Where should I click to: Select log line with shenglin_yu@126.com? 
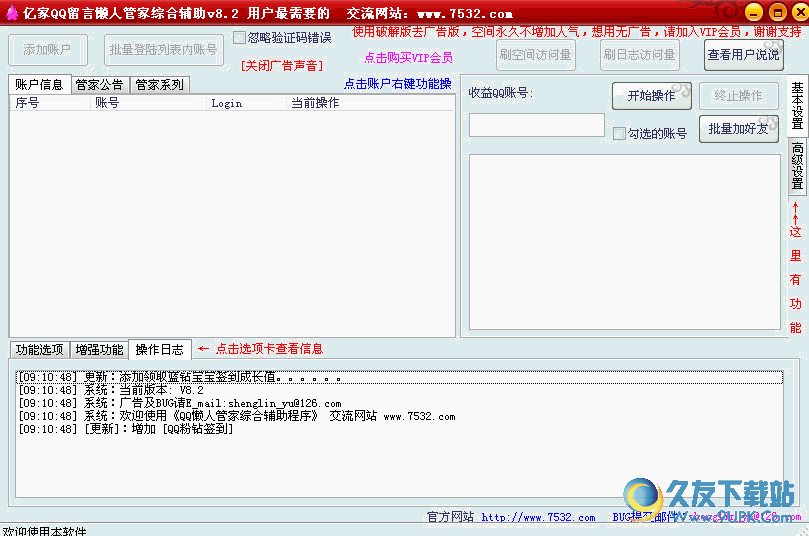point(399,403)
